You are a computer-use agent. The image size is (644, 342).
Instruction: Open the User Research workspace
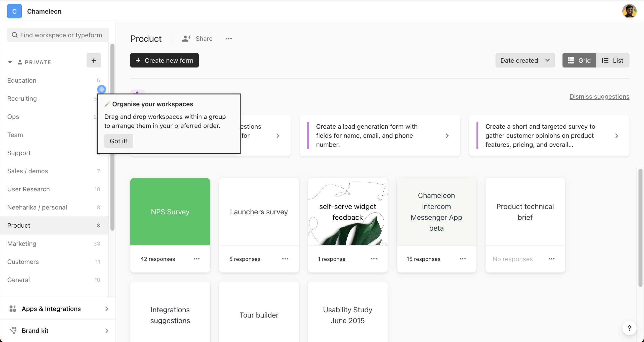[54, 189]
